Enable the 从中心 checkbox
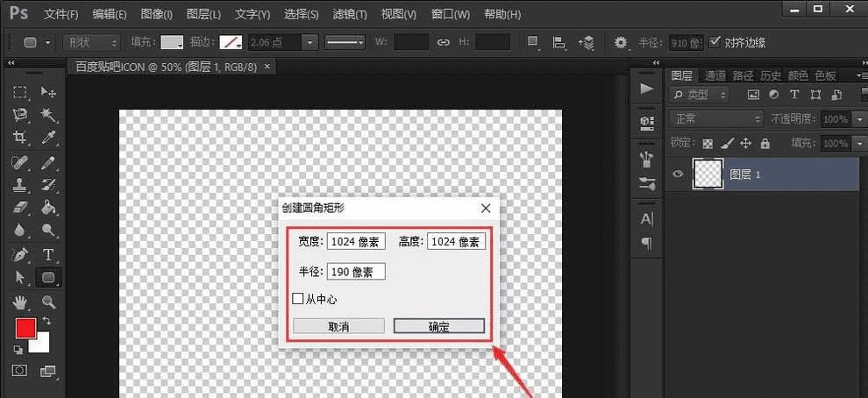Image resolution: width=868 pixels, height=398 pixels. [x=298, y=299]
